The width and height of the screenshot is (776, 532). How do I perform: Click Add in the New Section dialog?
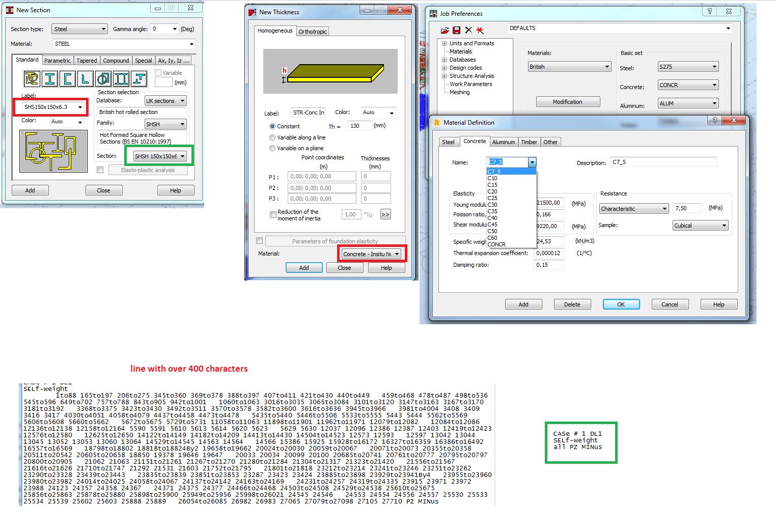[30, 190]
